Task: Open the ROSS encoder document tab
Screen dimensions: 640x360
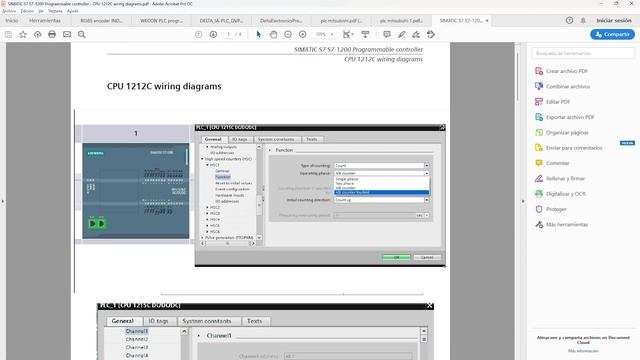Action: (x=101, y=20)
